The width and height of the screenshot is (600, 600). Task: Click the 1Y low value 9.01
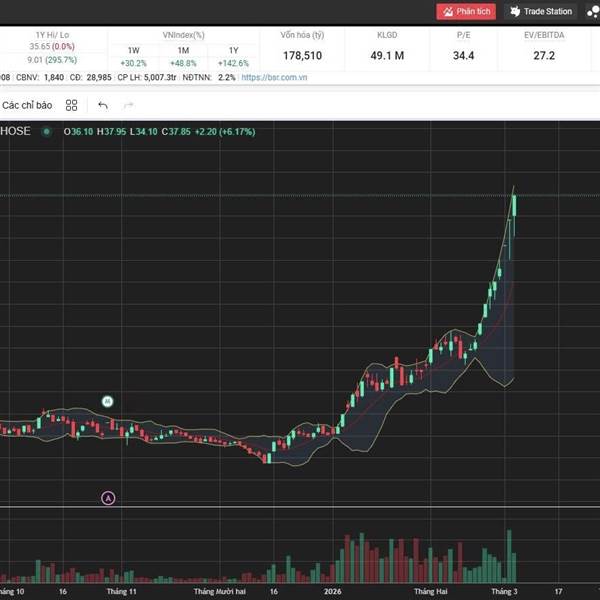click(35, 60)
